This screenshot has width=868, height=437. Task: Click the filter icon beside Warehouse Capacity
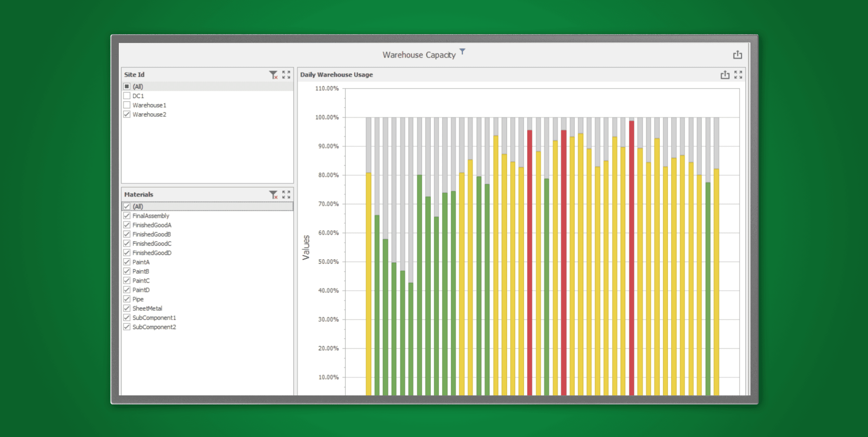[462, 52]
